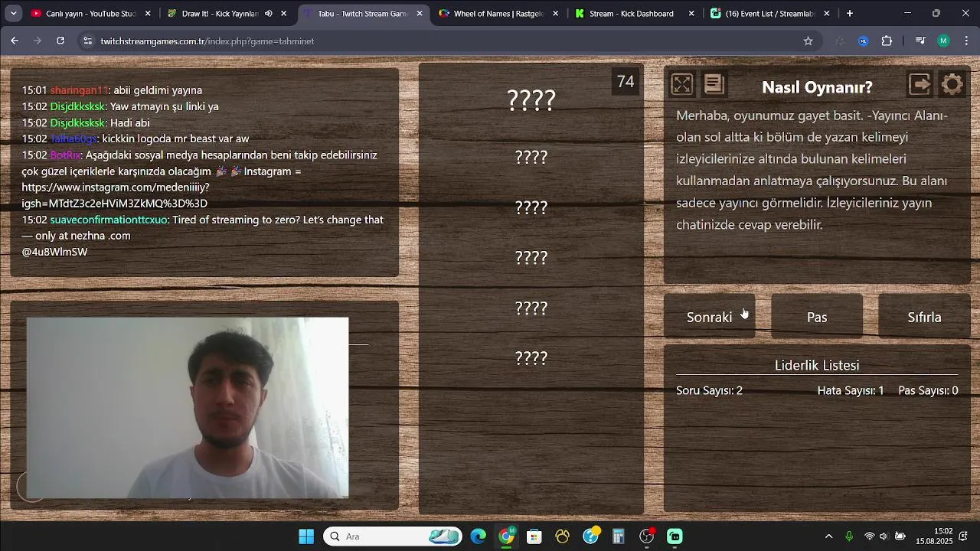The image size is (980, 551).
Task: Open Microsoft Store from taskbar
Action: (534, 536)
